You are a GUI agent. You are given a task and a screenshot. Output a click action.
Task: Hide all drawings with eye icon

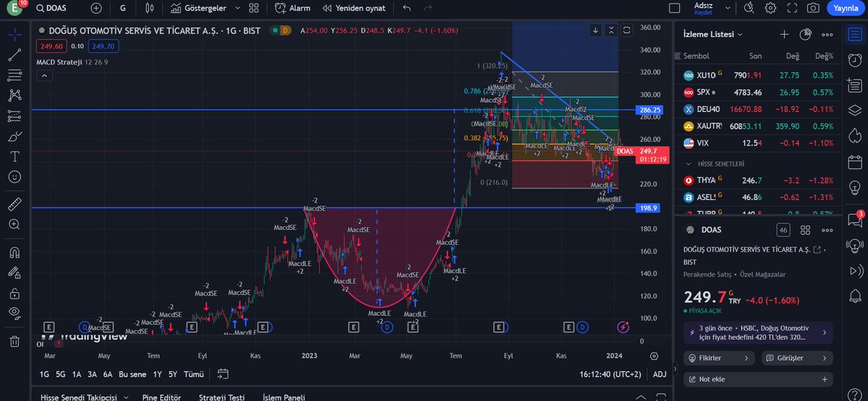tap(14, 313)
